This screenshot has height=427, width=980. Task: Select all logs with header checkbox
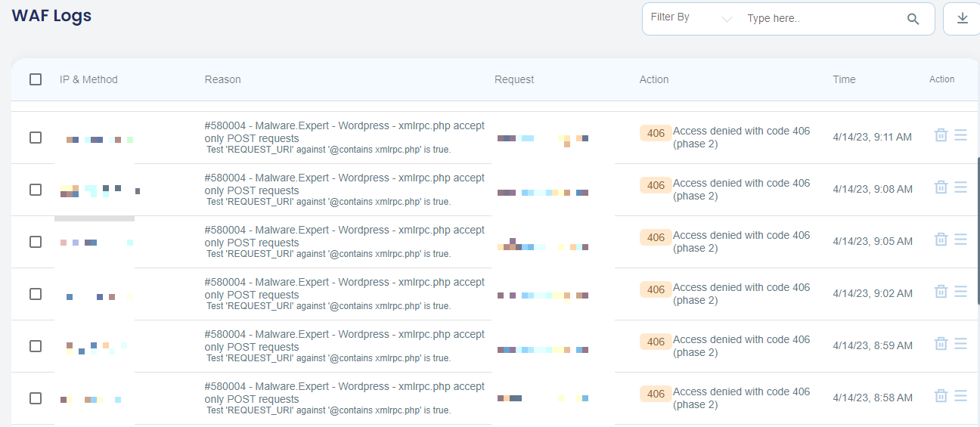(36, 79)
